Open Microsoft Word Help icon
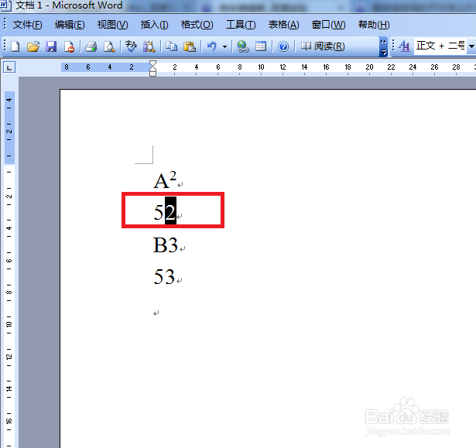476x448 pixels. [x=283, y=46]
